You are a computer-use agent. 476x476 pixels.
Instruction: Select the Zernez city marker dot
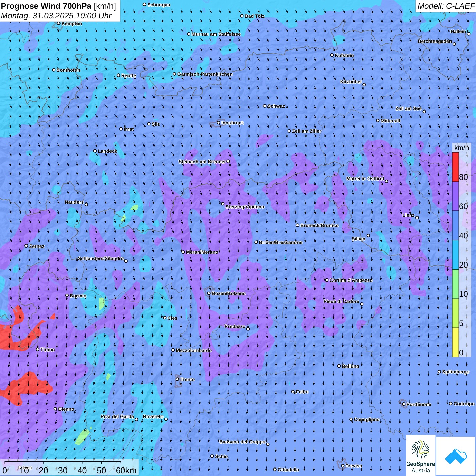(x=26, y=246)
